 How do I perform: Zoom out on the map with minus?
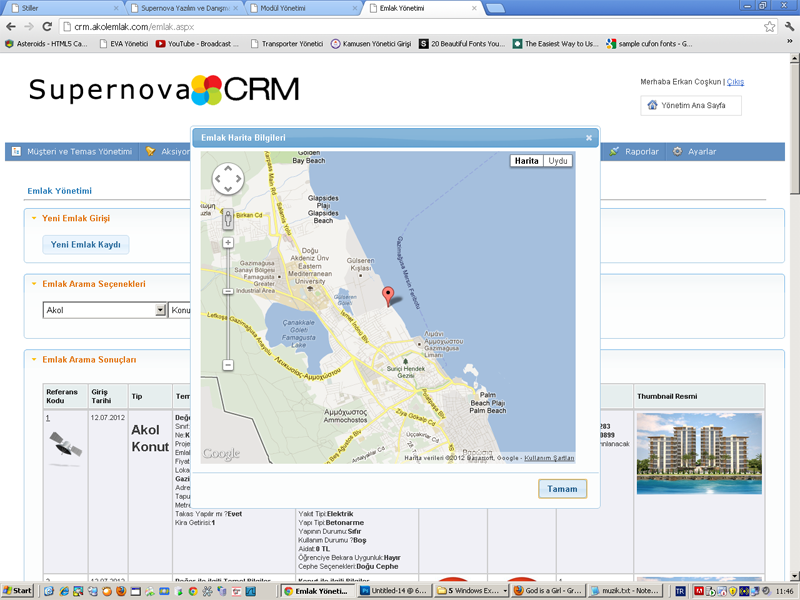(x=228, y=365)
